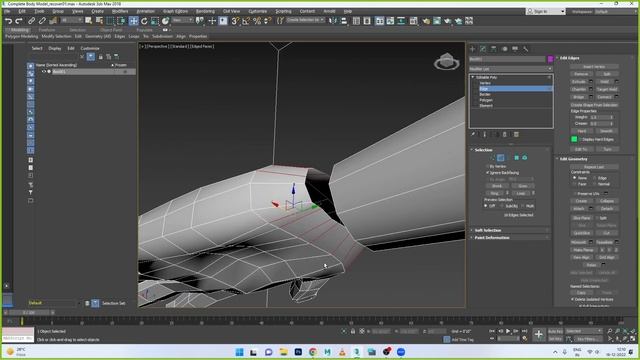Collapse the Editable Poly stack entry

[473, 77]
